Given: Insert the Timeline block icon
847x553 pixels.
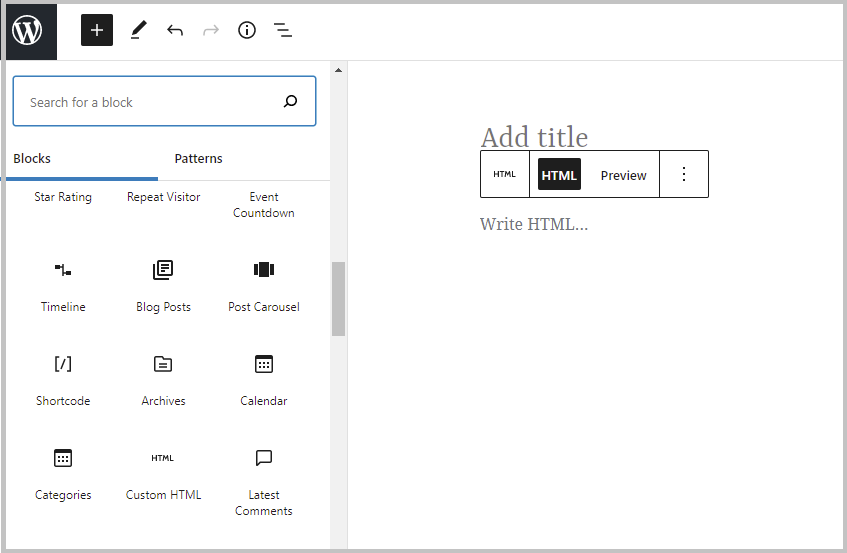Looking at the screenshot, I should pyautogui.click(x=63, y=269).
